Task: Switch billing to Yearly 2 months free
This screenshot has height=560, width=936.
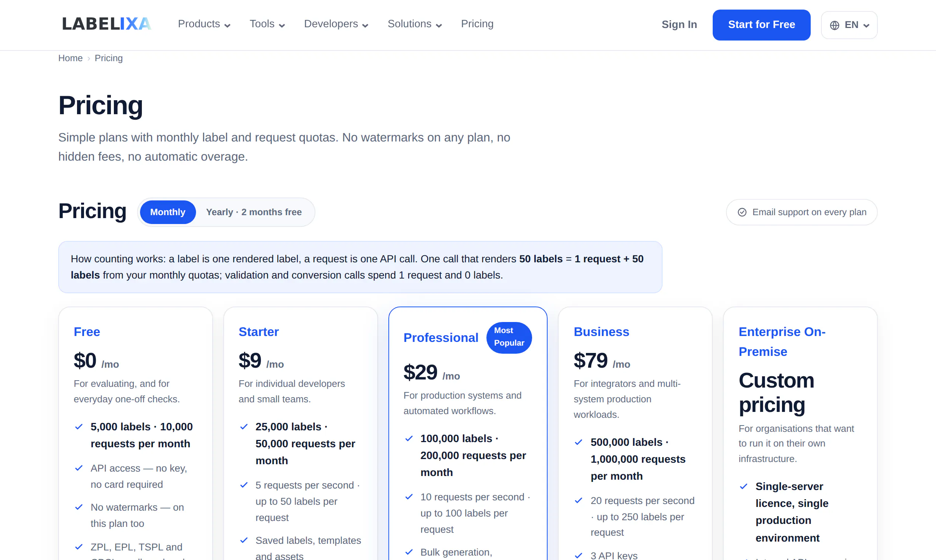Action: click(x=254, y=212)
